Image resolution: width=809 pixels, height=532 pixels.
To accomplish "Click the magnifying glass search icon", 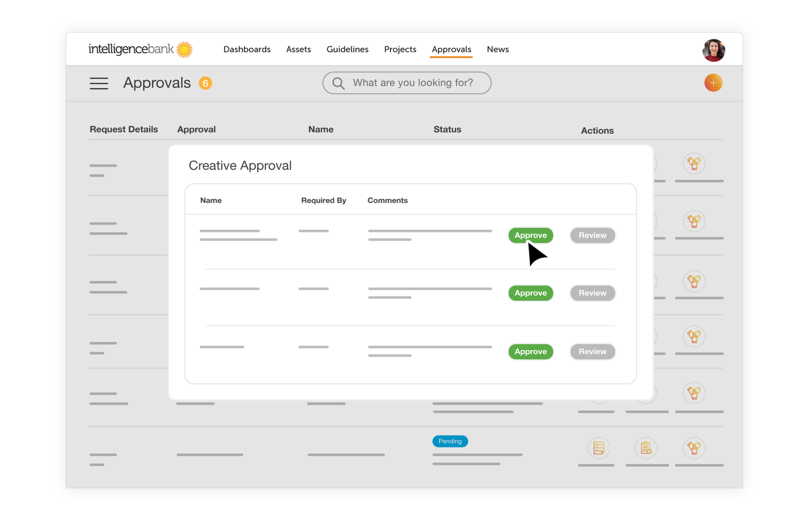I will pyautogui.click(x=338, y=83).
